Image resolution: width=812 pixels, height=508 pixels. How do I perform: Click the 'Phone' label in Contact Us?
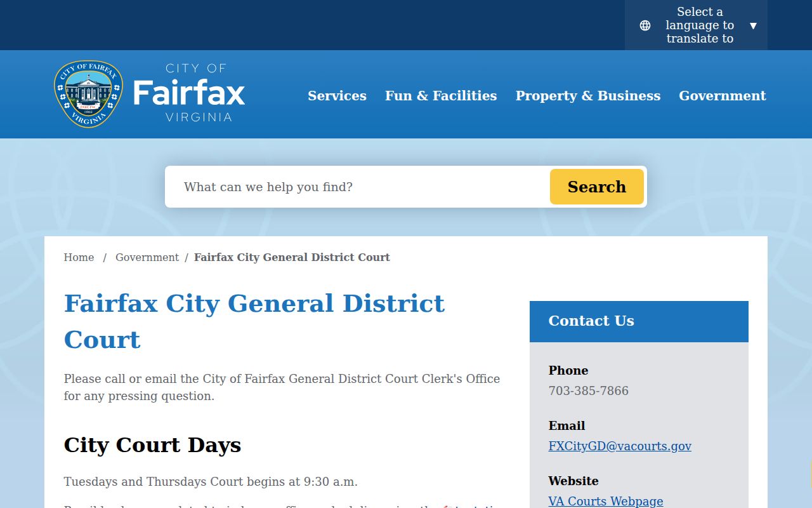[x=568, y=370]
